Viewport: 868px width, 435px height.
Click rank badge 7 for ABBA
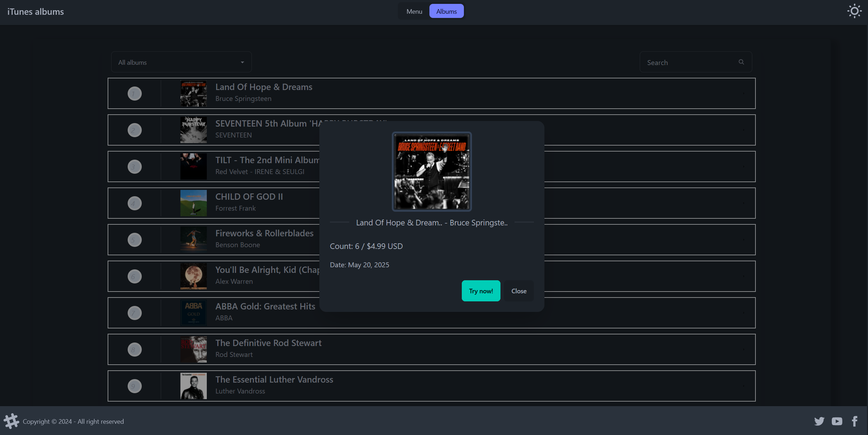coord(134,313)
